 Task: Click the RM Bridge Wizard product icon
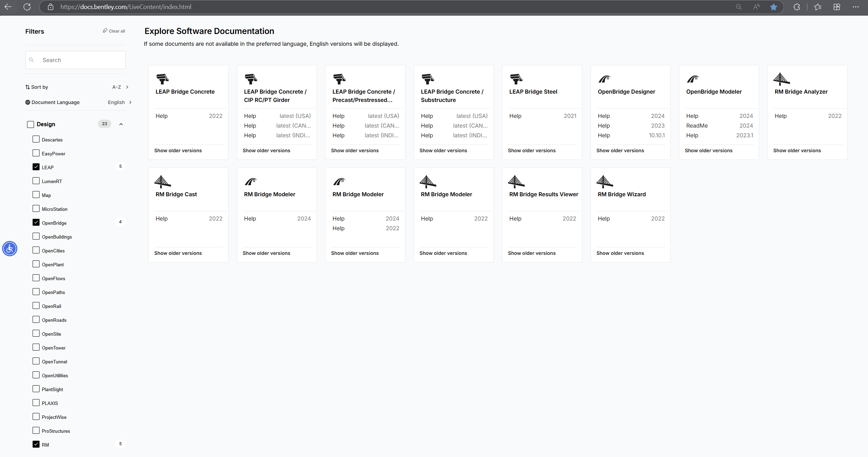604,181
